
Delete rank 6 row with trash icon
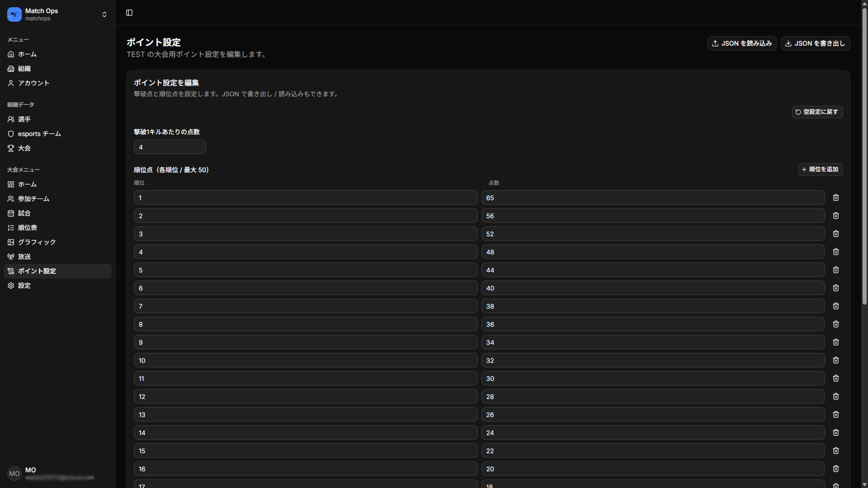(x=836, y=288)
